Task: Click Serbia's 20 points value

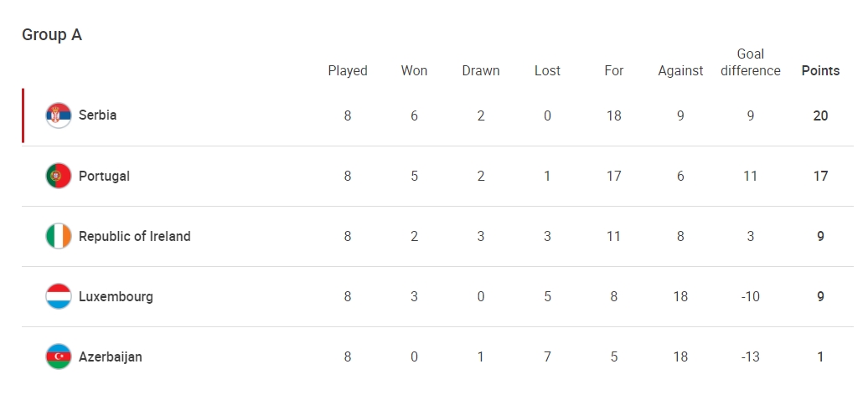Action: click(x=820, y=115)
